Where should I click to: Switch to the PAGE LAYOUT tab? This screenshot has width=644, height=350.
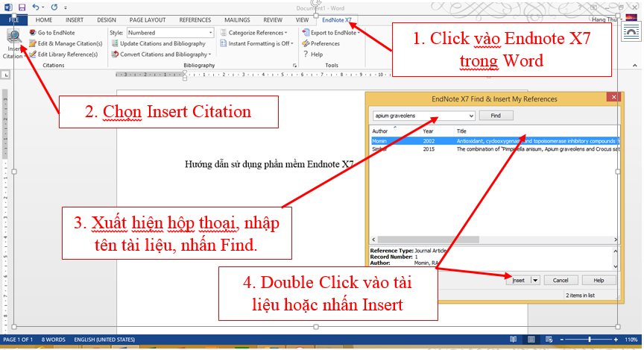click(148, 19)
